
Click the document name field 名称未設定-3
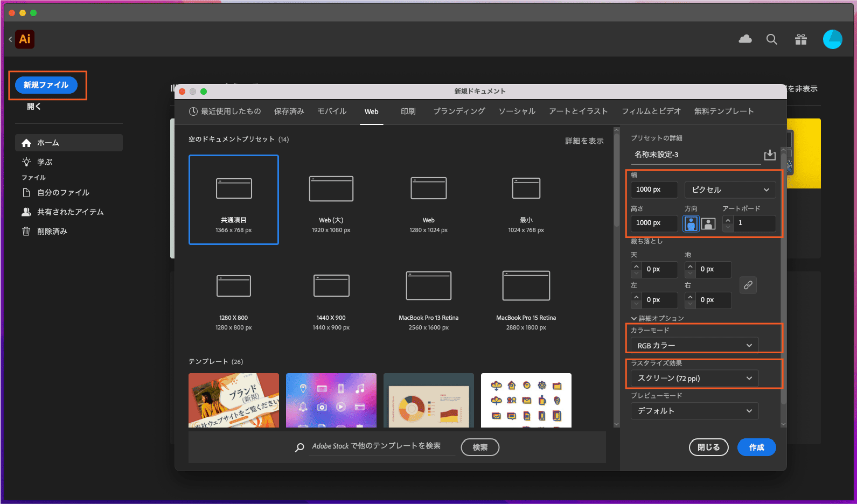click(x=695, y=155)
